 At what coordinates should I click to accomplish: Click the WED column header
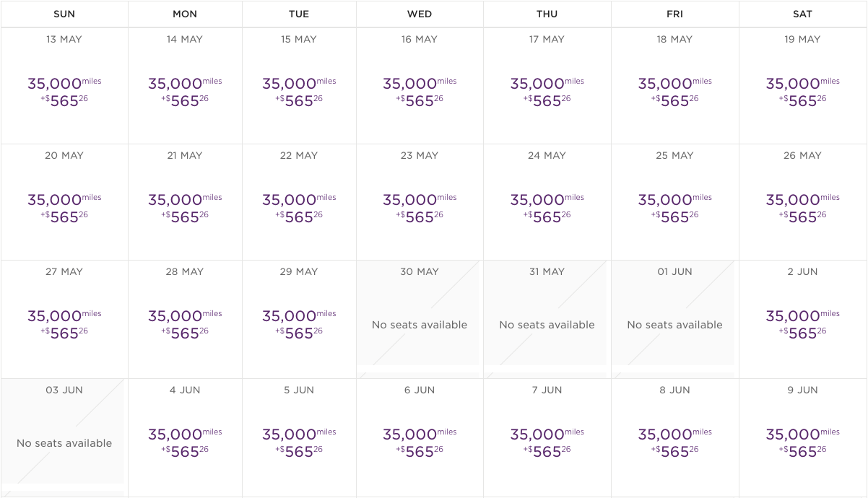pyautogui.click(x=420, y=14)
